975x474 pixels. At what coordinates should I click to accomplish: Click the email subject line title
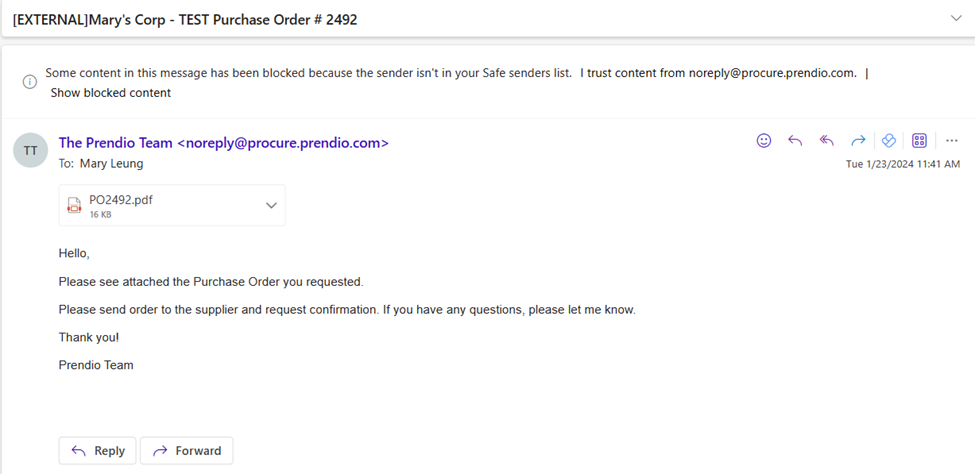pos(185,19)
